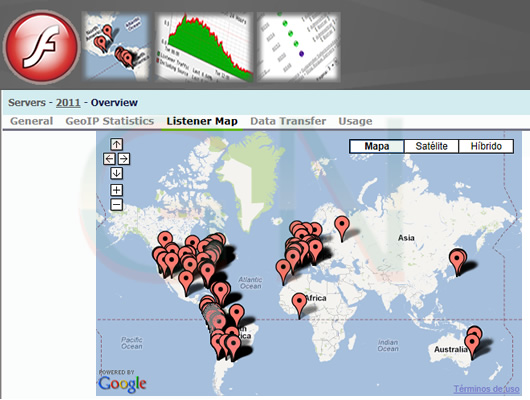
Task: Zoom out using the minus button
Action: click(117, 204)
